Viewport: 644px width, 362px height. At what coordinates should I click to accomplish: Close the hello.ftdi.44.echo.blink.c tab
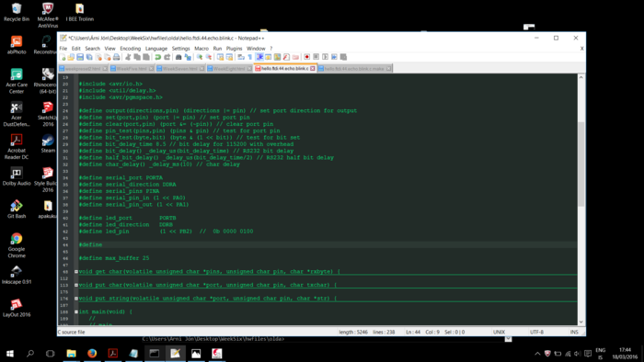click(313, 69)
